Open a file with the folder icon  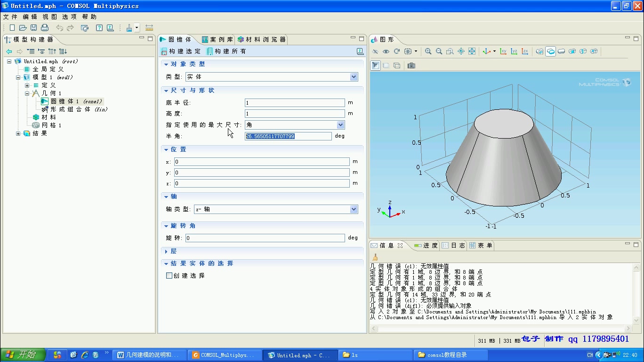point(23,28)
